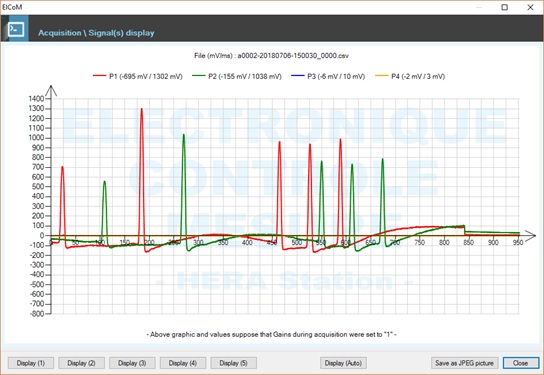Viewport: 544px width, 375px height.
Task: Click the tallest red P1 peak at 1300
Action: [x=142, y=109]
